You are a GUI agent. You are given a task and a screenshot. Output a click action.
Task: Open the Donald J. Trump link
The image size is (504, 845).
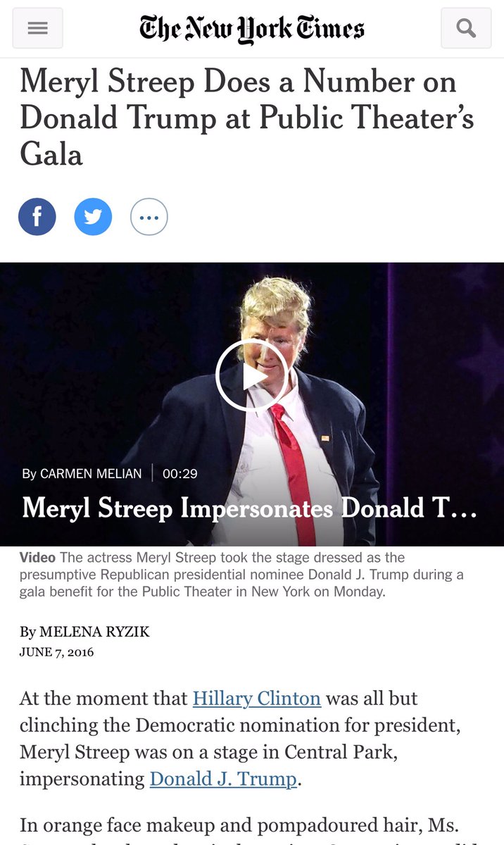pyautogui.click(x=223, y=780)
